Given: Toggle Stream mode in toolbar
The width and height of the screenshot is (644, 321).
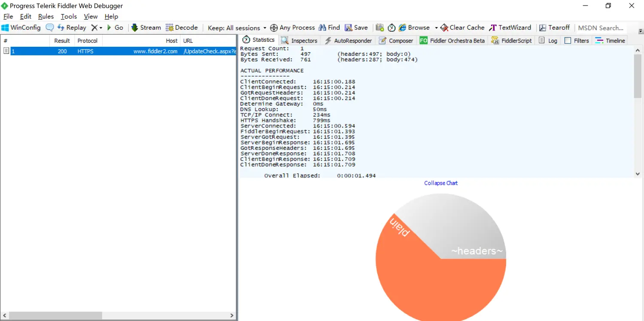Looking at the screenshot, I should [x=146, y=27].
